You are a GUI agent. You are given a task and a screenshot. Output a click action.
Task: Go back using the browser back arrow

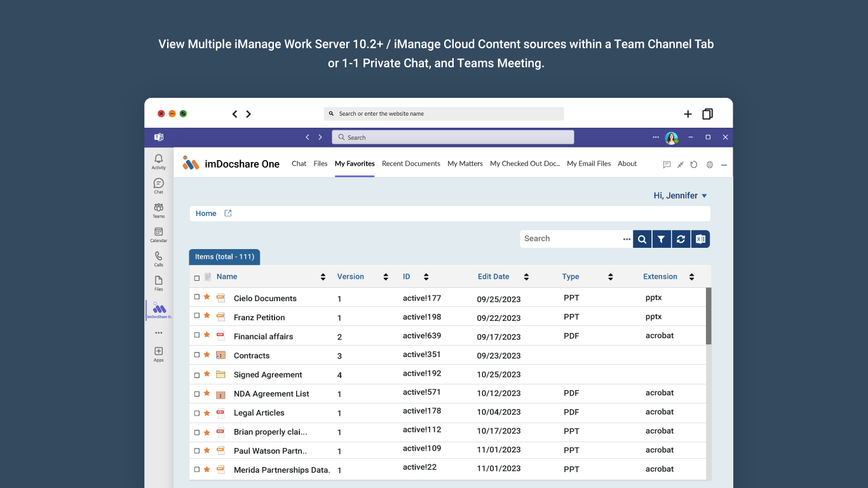tap(234, 114)
